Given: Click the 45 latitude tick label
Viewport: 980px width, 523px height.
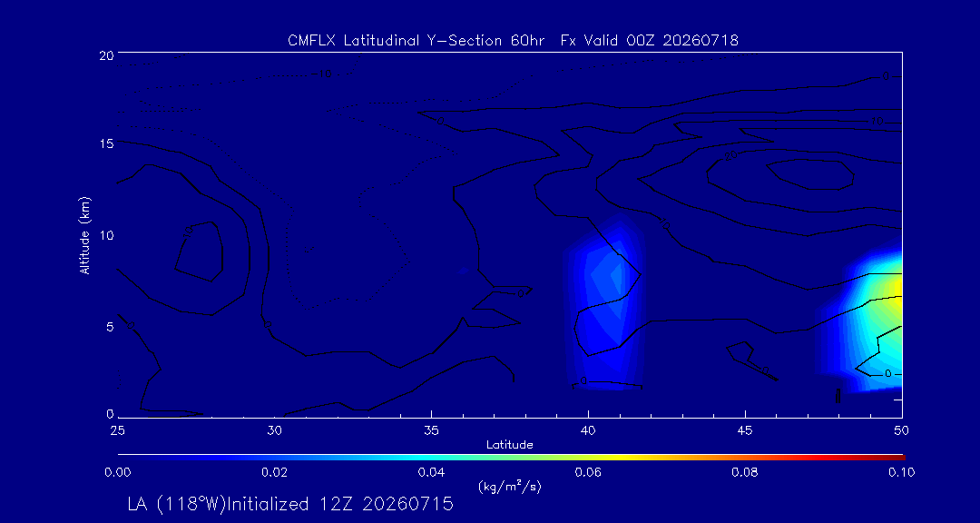Looking at the screenshot, I should tap(745, 430).
